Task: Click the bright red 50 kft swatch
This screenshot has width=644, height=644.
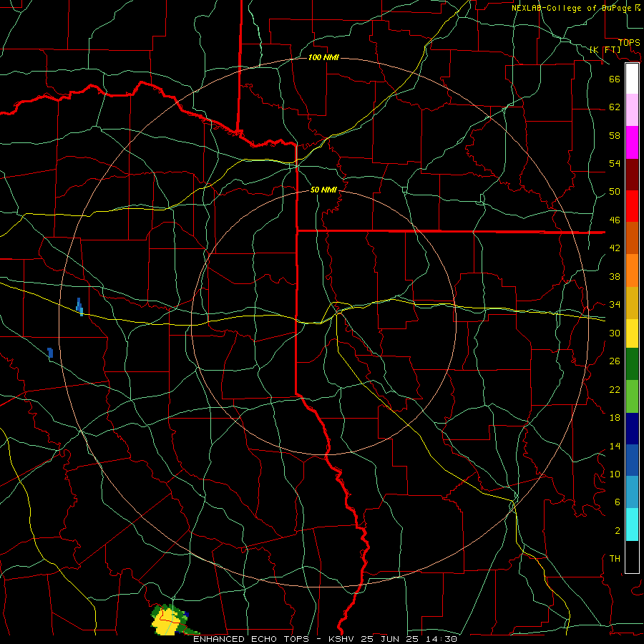Action: click(x=632, y=206)
